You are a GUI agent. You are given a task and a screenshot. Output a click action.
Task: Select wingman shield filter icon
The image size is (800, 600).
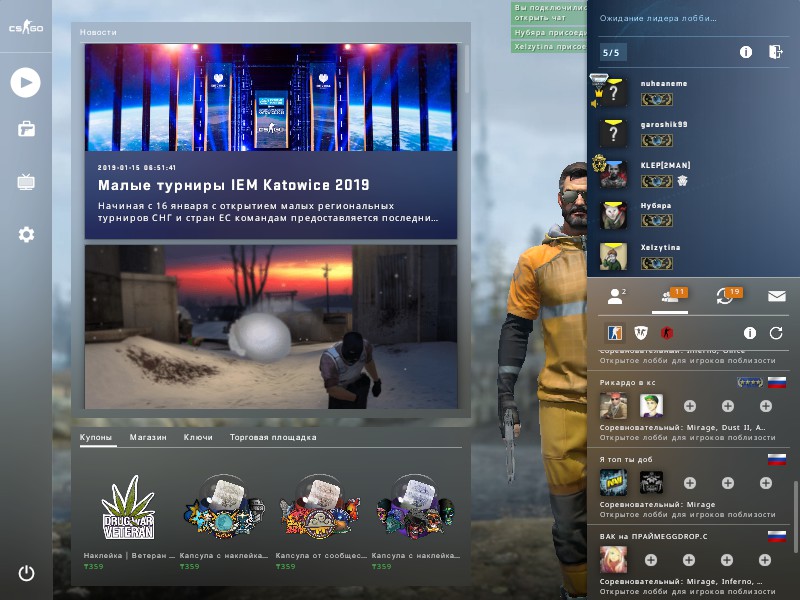tap(641, 333)
